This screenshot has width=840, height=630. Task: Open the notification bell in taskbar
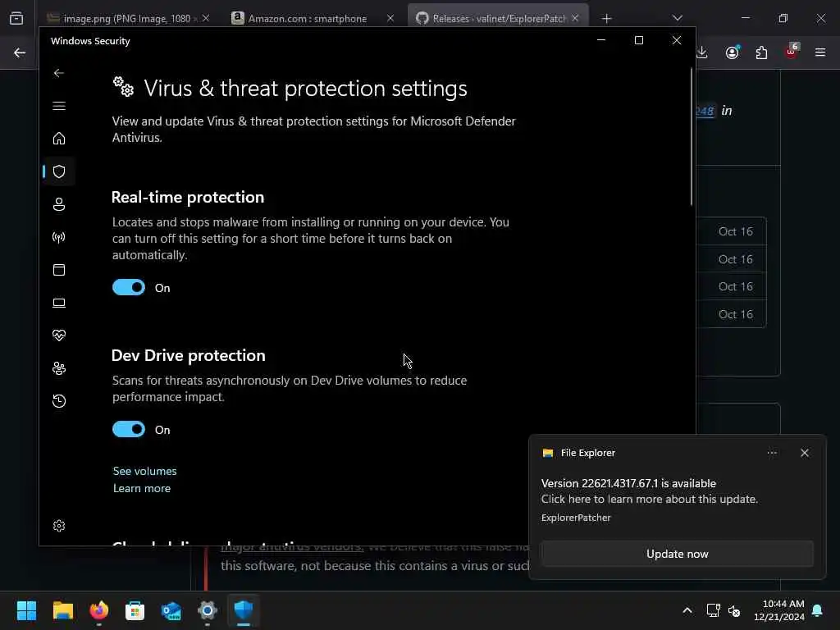[818, 610]
